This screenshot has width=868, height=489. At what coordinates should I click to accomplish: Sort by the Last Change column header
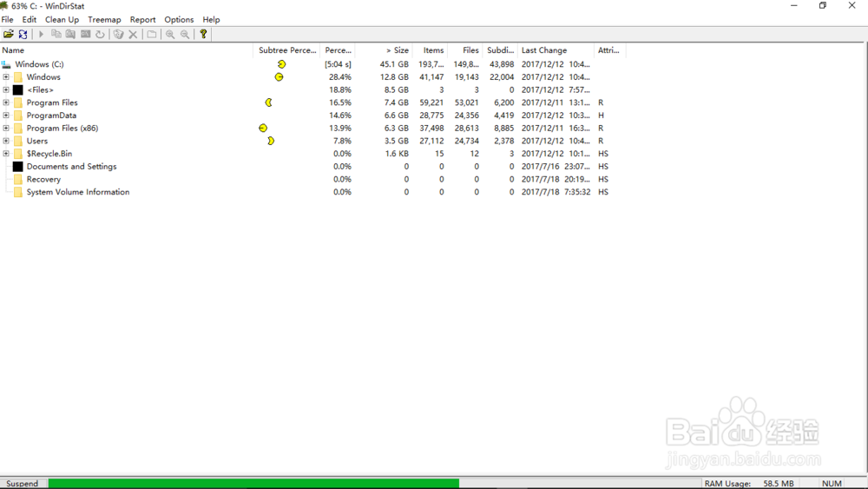click(556, 50)
